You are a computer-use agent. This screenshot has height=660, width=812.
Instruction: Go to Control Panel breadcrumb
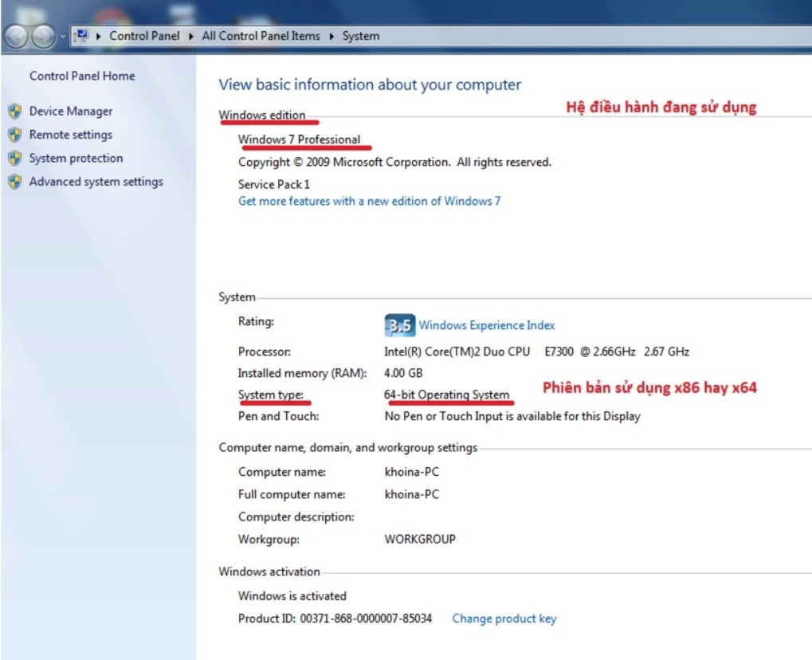click(x=144, y=36)
